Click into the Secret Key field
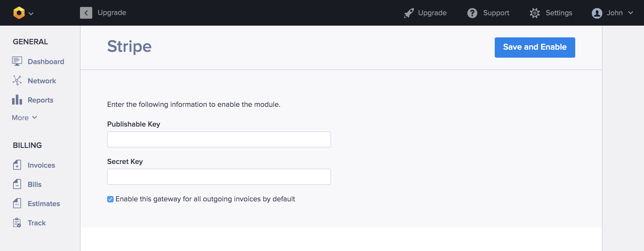 click(x=219, y=177)
